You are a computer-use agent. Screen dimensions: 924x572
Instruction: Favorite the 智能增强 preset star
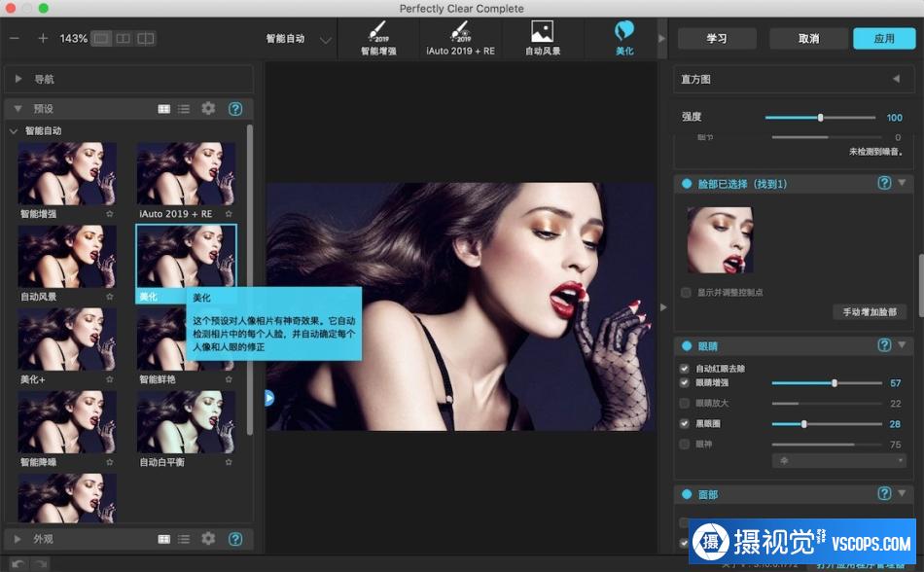(x=110, y=214)
